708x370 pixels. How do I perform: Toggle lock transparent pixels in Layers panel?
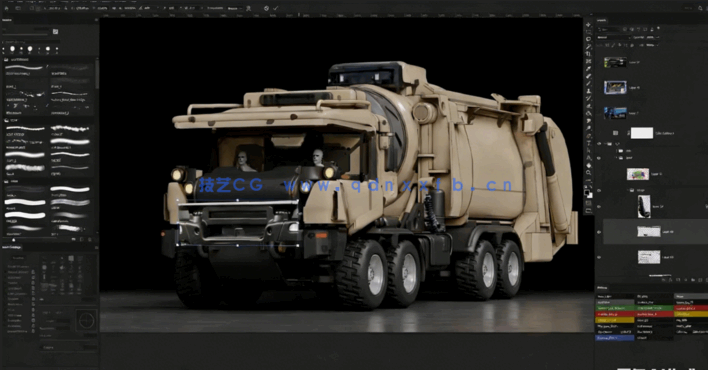(608, 45)
